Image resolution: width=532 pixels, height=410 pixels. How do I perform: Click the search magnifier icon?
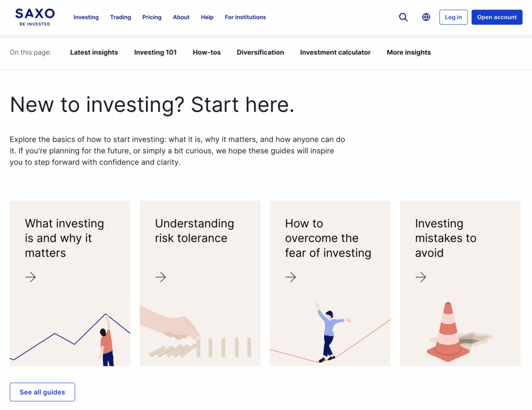pos(403,17)
